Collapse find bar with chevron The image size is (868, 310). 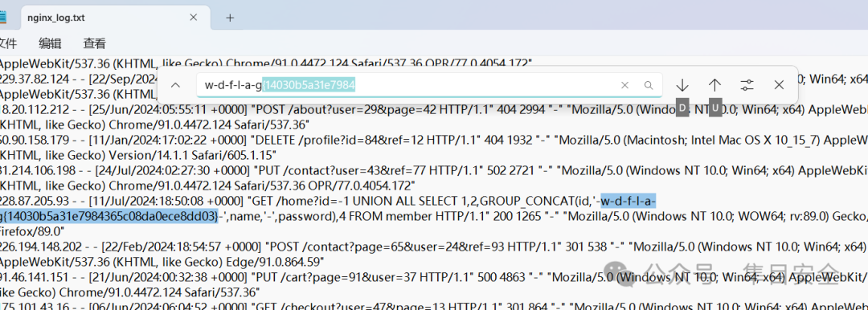point(175,85)
